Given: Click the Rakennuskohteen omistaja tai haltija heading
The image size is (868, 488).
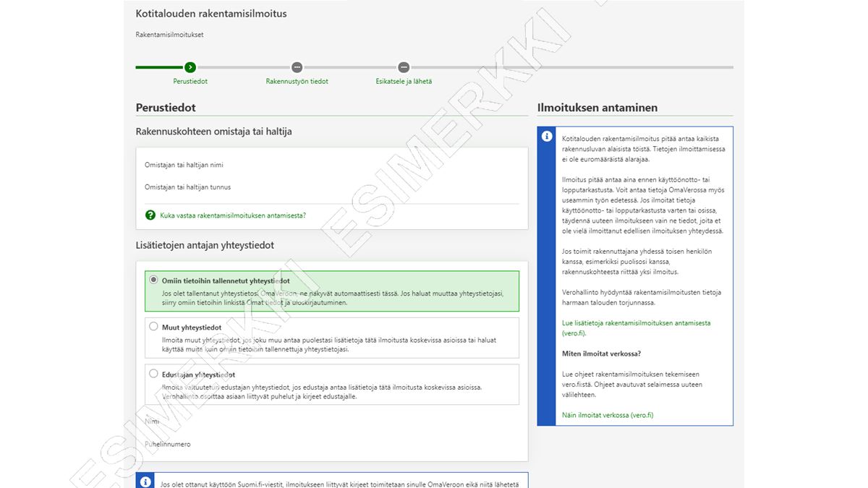Looking at the screenshot, I should (x=214, y=132).
